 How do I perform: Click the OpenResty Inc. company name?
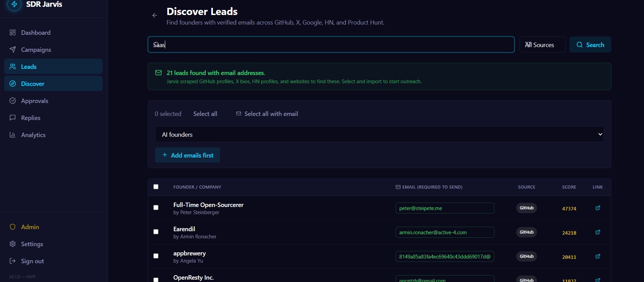tap(194, 278)
